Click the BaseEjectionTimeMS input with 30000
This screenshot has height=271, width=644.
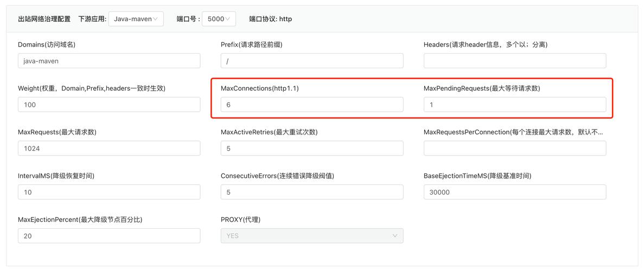tap(515, 192)
